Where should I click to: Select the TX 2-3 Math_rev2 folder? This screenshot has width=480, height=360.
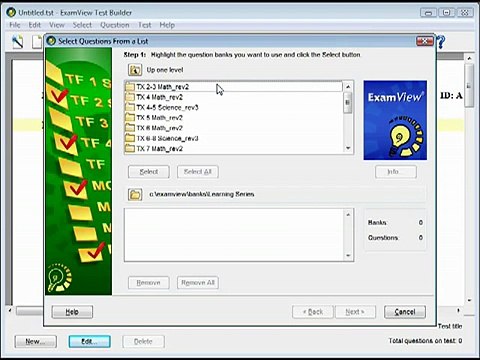click(x=234, y=87)
